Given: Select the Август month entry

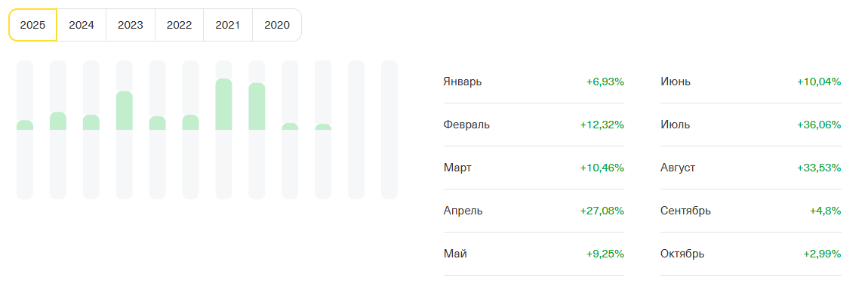Looking at the screenshot, I should pos(678,168).
